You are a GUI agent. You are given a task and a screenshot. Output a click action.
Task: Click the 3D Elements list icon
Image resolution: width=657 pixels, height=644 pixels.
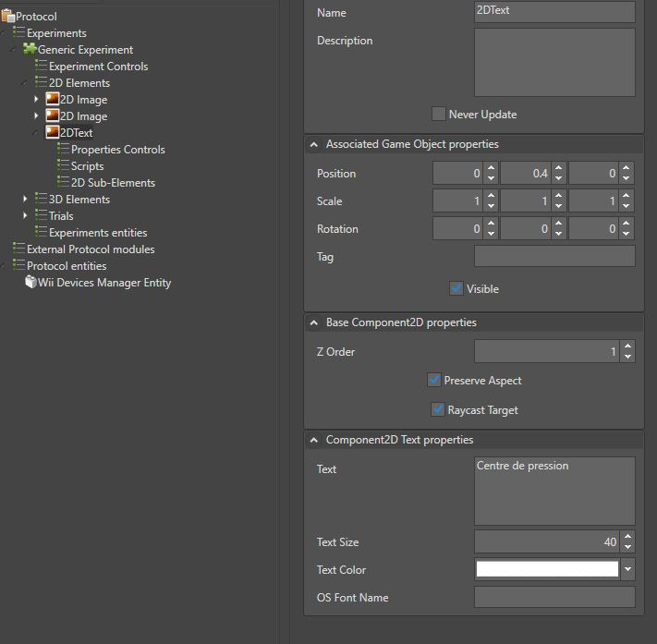point(41,199)
